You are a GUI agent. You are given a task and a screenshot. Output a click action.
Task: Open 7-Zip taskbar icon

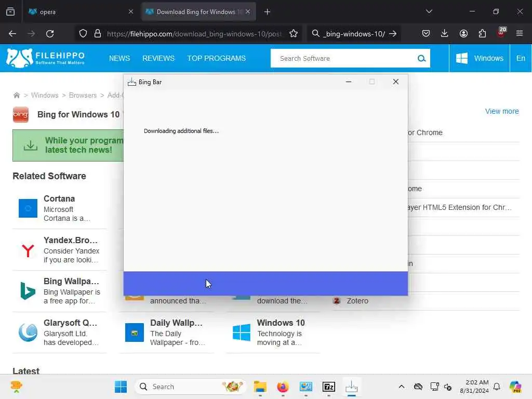point(329,387)
